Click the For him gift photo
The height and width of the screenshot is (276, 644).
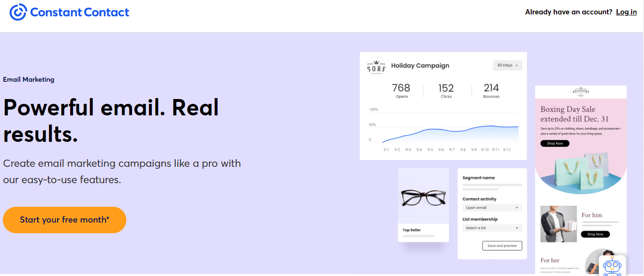click(559, 224)
